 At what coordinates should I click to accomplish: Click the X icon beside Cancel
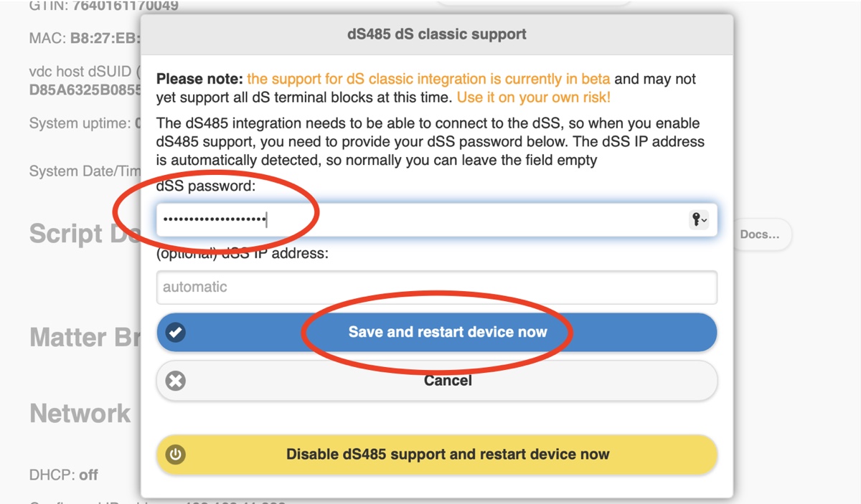[176, 381]
